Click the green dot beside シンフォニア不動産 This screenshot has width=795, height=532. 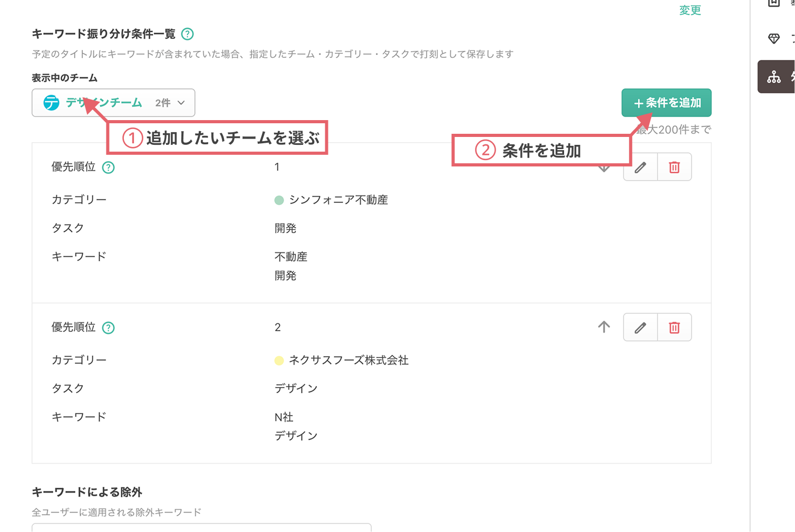(279, 200)
